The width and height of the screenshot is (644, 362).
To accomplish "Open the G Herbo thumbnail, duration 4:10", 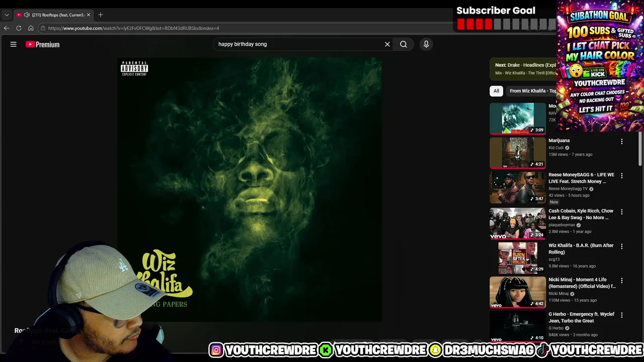I will point(518,326).
